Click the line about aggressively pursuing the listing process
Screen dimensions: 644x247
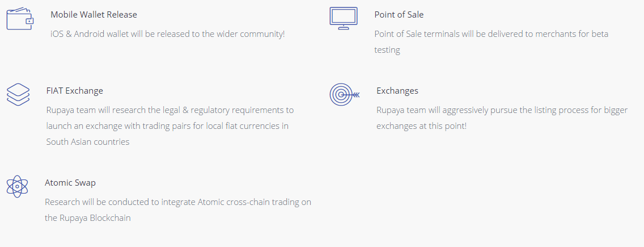coord(502,110)
